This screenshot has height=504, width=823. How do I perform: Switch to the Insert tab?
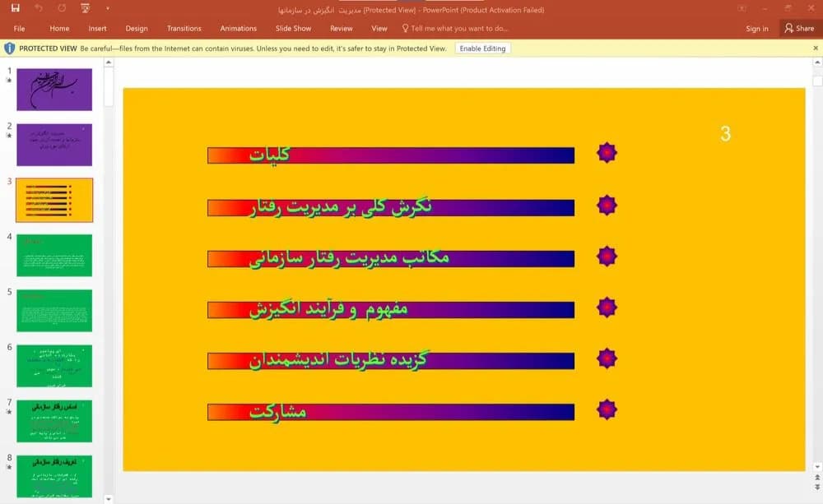pos(97,28)
